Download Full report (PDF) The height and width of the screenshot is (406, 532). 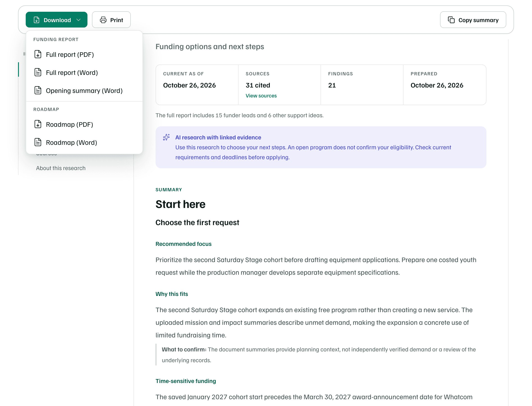coord(84,54)
